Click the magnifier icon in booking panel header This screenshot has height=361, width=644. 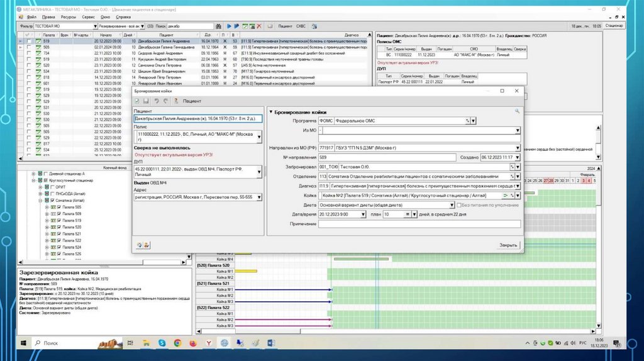click(x=517, y=111)
